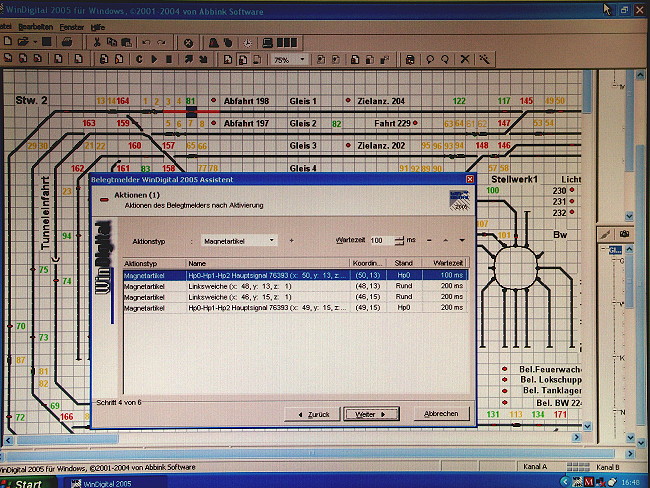The image size is (650, 488).
Task: Toggle the red dot beside Bel. Lokschupp
Action: (x=504, y=379)
